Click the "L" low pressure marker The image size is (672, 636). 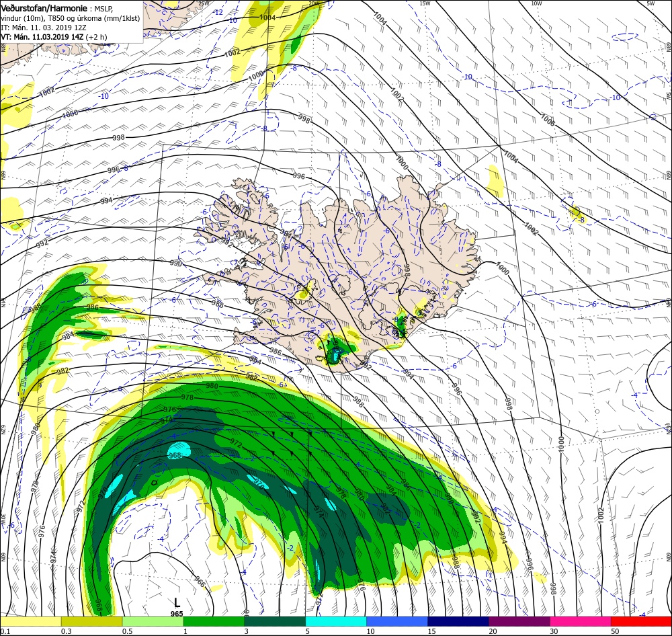[x=177, y=602]
